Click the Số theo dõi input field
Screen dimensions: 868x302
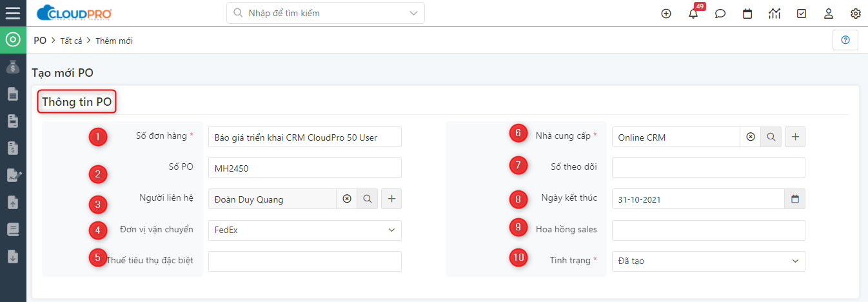click(708, 168)
